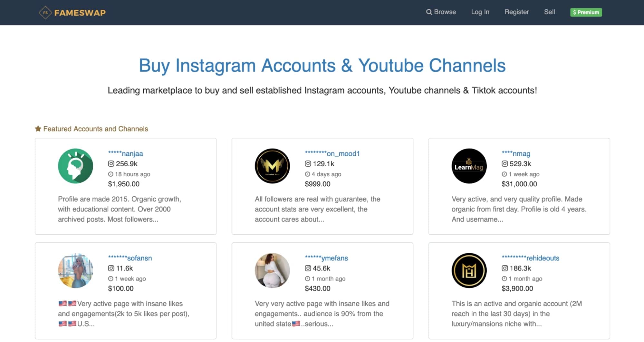Image resolution: width=644 pixels, height=342 pixels.
Task: Click the Instagram icon beside 186.3k
Action: [505, 268]
